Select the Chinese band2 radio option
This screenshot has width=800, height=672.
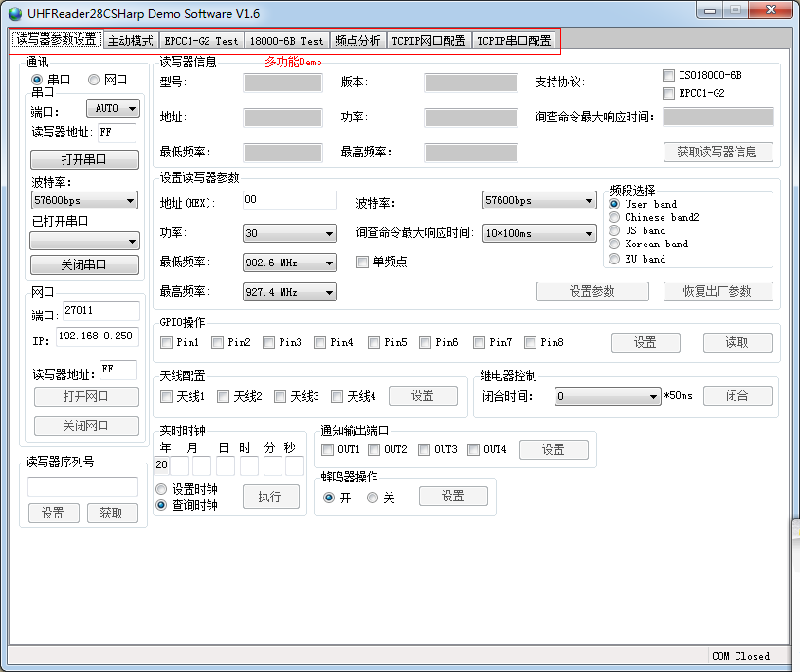[614, 217]
